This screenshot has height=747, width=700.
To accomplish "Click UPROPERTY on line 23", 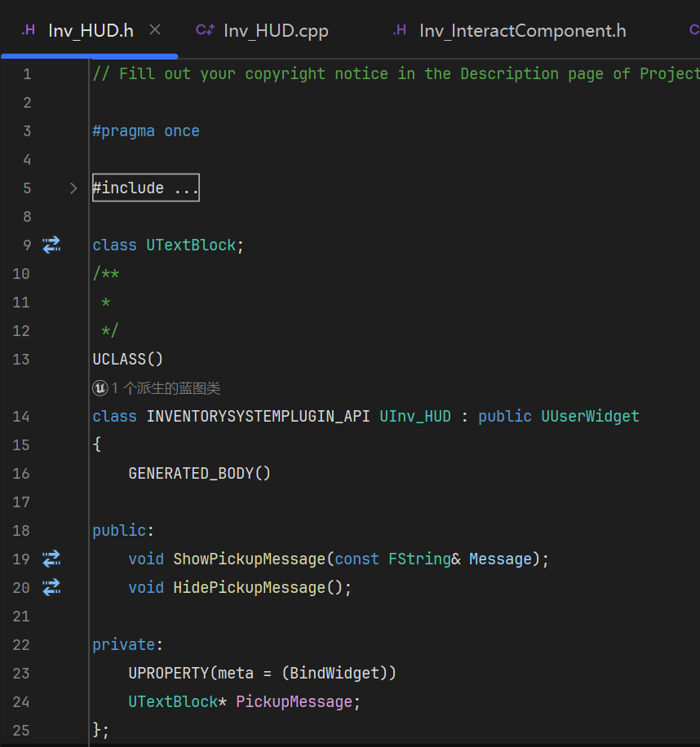I will pos(169,673).
